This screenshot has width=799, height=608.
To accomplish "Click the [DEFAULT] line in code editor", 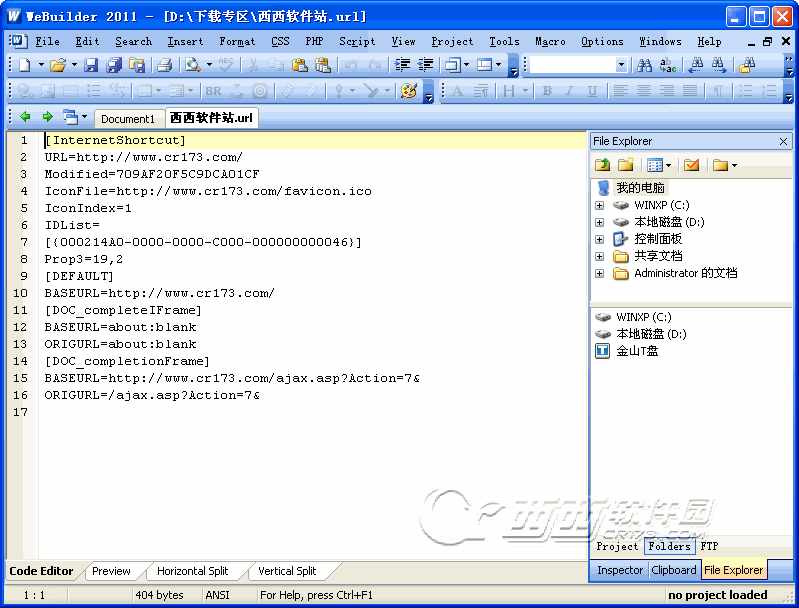I will coord(79,276).
